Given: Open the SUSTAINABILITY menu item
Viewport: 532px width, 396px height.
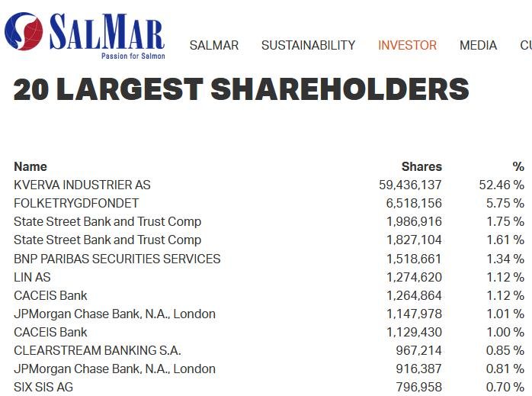Looking at the screenshot, I should 308,46.
